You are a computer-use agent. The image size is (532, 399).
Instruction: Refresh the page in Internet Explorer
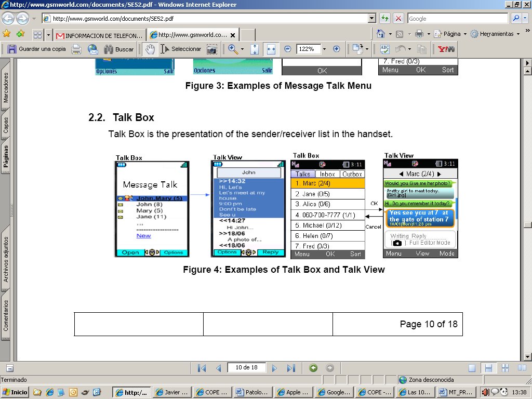point(385,18)
